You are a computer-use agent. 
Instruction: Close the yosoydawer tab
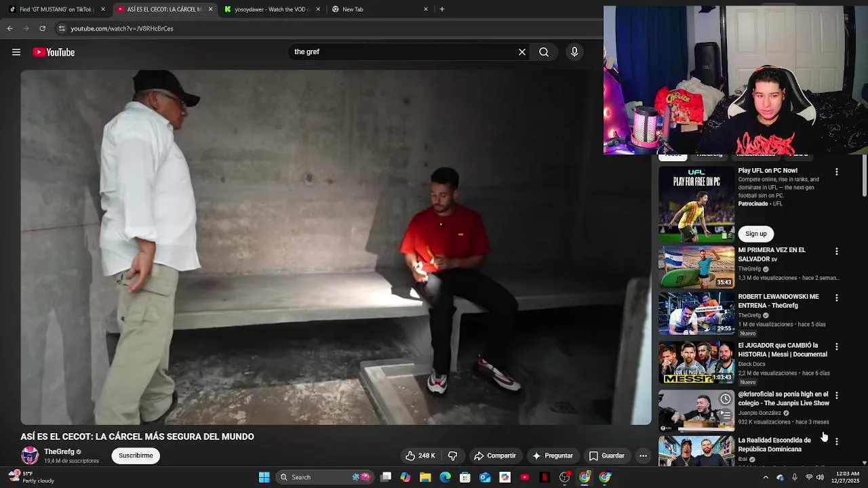click(x=318, y=9)
